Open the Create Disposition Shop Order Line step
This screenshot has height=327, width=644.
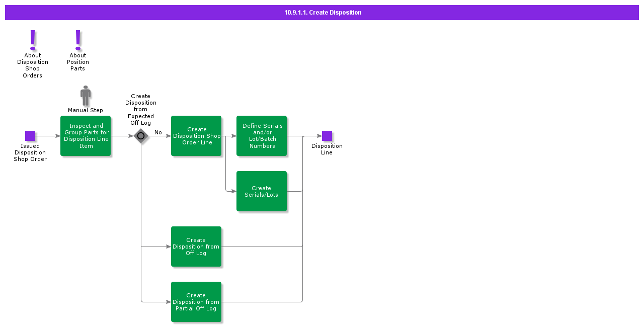coord(196,136)
